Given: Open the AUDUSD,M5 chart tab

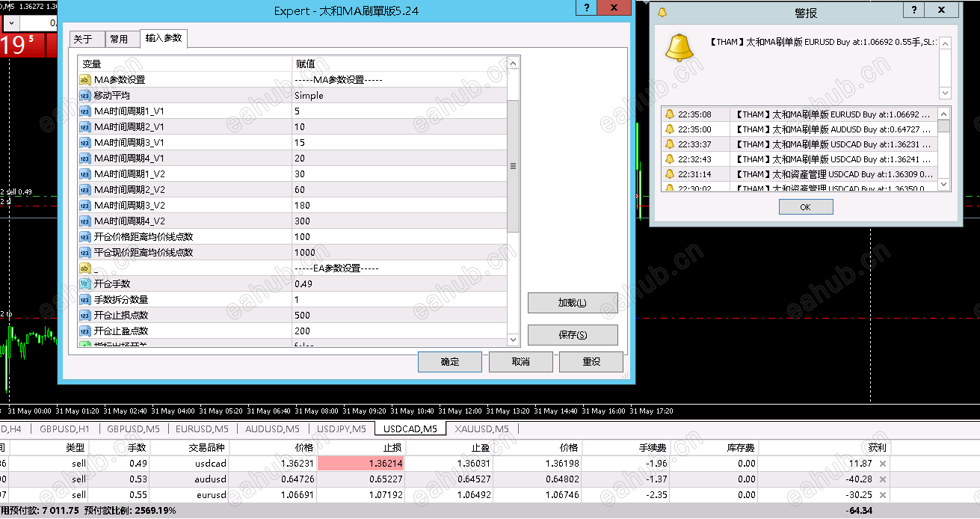Looking at the screenshot, I should (x=272, y=429).
